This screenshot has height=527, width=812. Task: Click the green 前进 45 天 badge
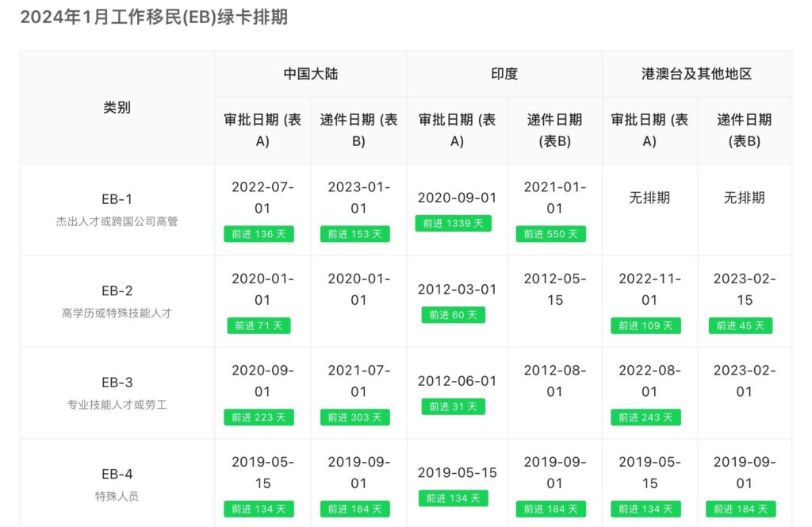(740, 325)
